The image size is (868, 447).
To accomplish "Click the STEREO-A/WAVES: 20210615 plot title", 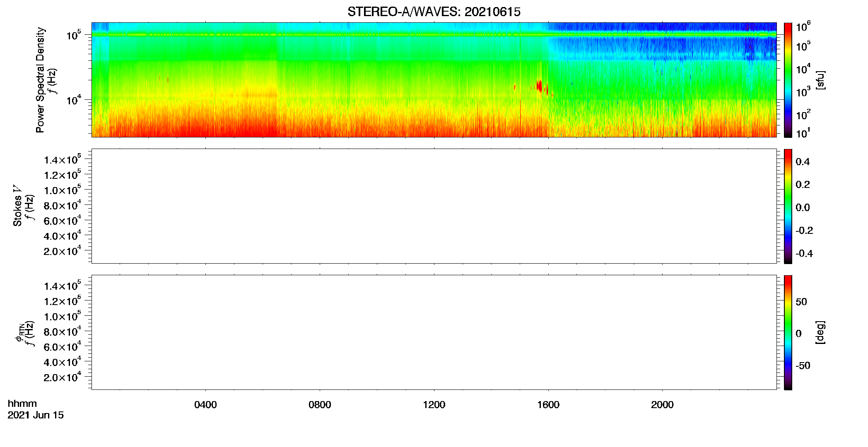I will click(434, 12).
